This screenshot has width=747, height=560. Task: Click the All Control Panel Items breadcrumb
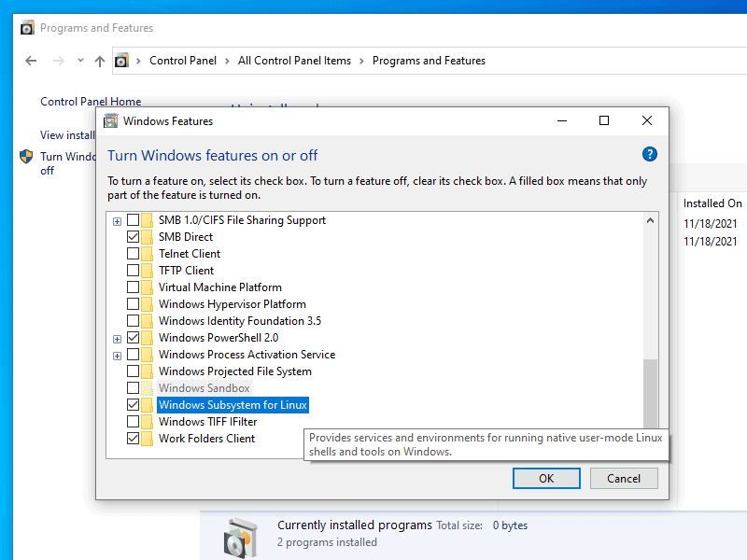294,61
